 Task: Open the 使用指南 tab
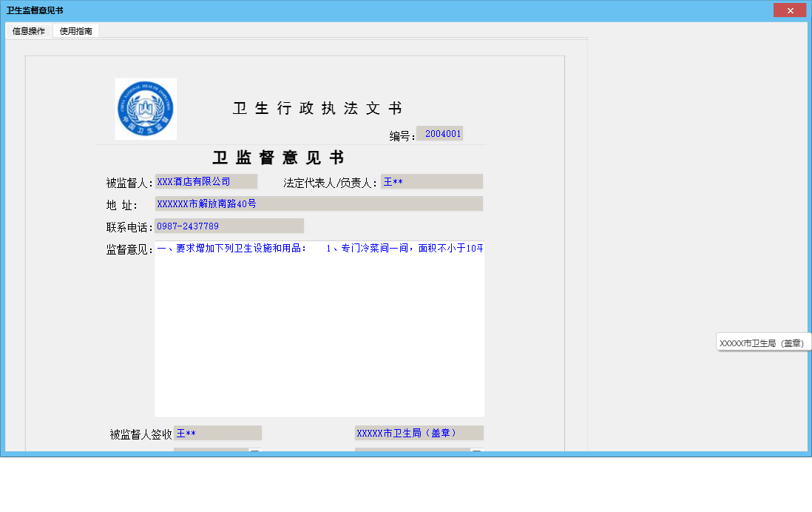point(75,31)
